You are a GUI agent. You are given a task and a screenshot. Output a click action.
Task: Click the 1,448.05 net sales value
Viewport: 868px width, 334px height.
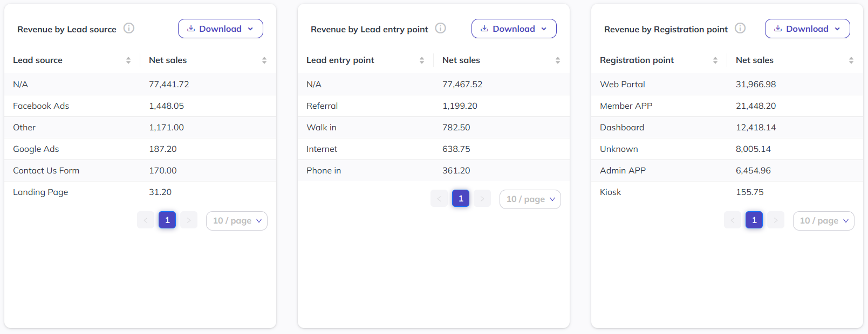[166, 106]
